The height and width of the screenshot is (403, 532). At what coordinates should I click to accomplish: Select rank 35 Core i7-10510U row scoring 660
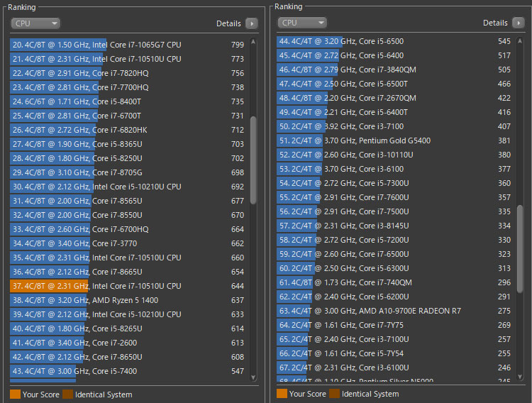[x=128, y=258]
